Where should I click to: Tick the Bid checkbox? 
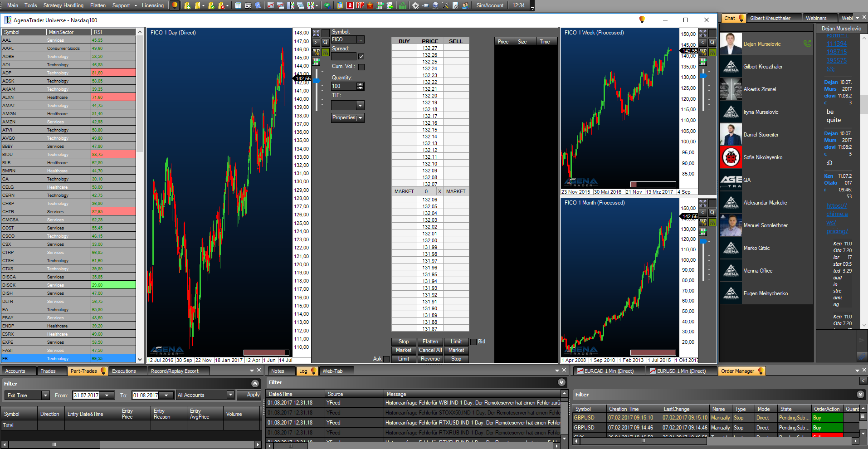[473, 342]
